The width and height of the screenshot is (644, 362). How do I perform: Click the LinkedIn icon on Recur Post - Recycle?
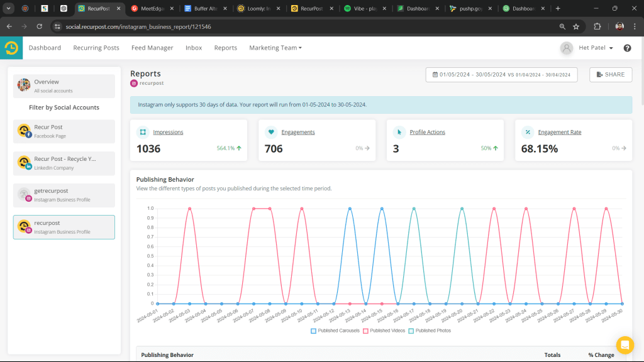tap(28, 168)
